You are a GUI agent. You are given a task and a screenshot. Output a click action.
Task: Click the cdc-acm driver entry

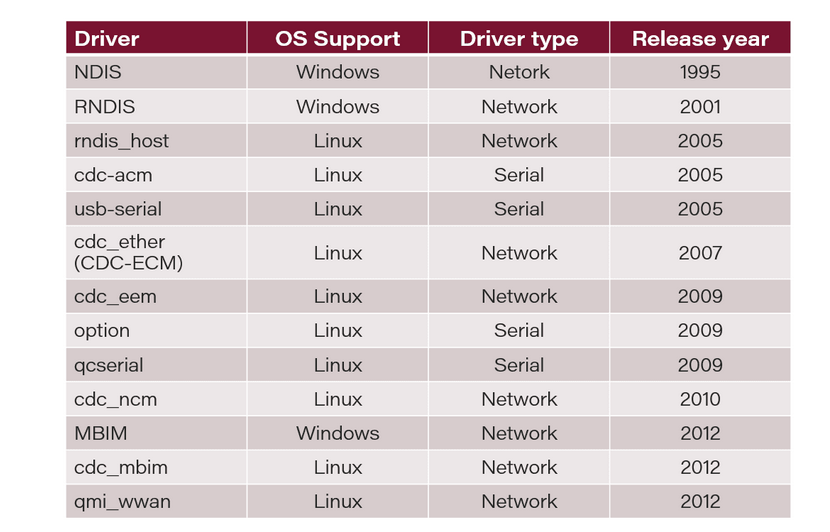coord(113,175)
